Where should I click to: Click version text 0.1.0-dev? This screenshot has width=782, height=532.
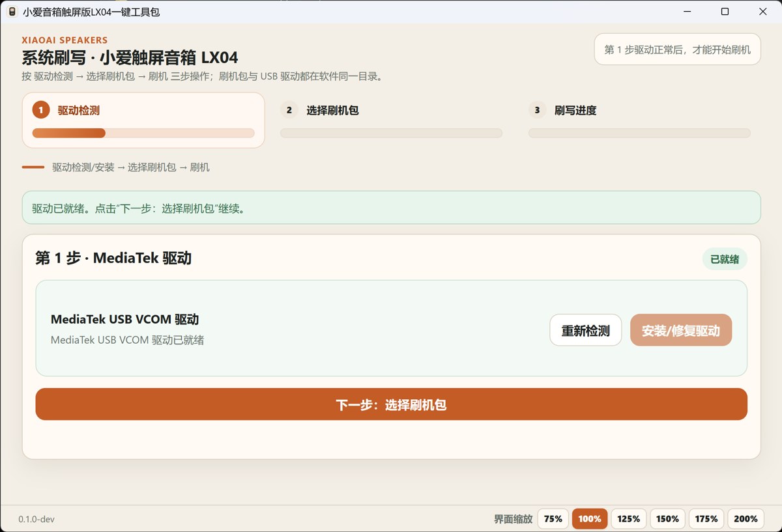click(36, 519)
